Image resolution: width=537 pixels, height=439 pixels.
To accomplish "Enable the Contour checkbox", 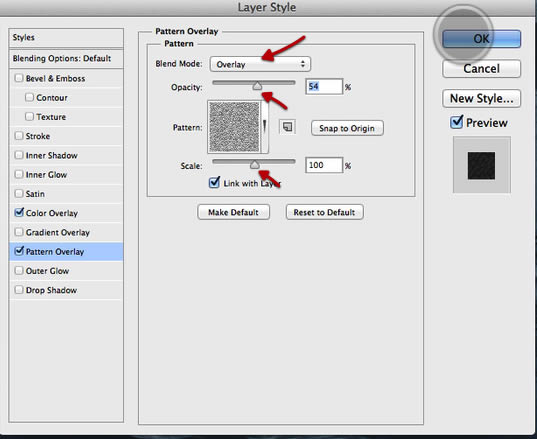I will (29, 97).
